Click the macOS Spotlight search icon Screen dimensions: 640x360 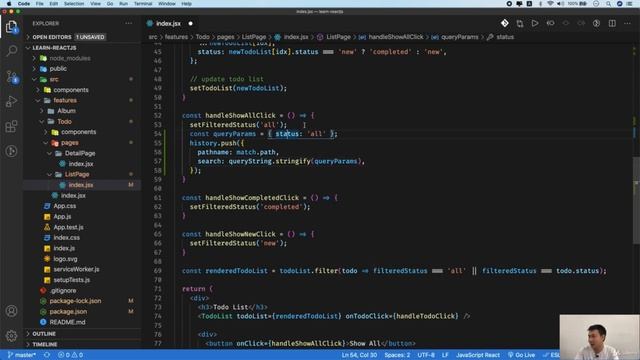click(608, 4)
